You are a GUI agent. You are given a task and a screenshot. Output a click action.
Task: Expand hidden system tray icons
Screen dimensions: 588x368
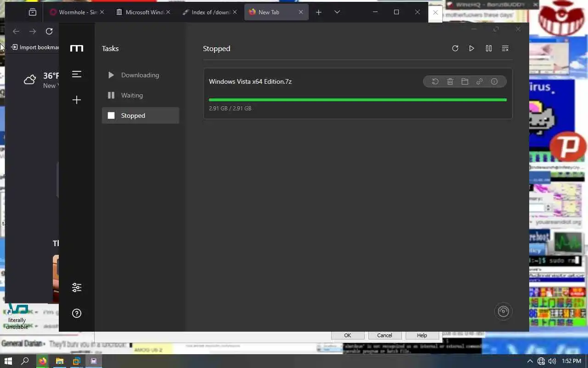click(530, 361)
